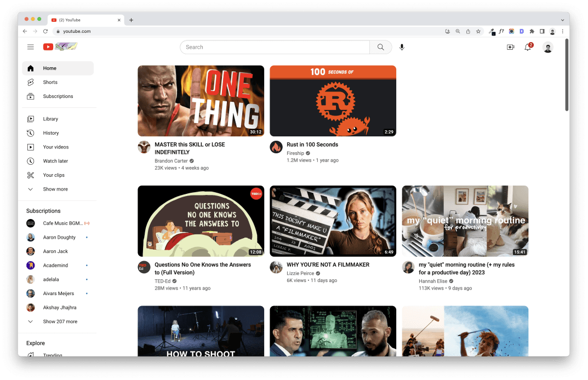
Task: Click the YouTube logo
Action: tap(60, 47)
